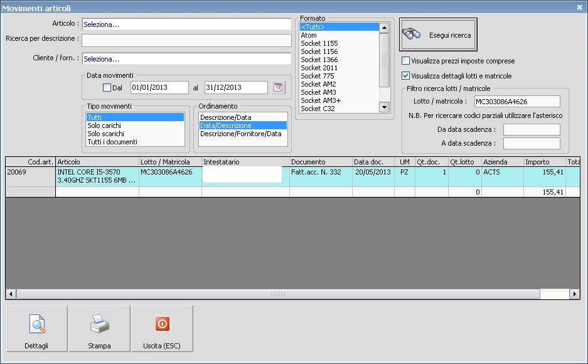Click the Data doc. column header
Screen dimensions: 588x364
coord(373,162)
